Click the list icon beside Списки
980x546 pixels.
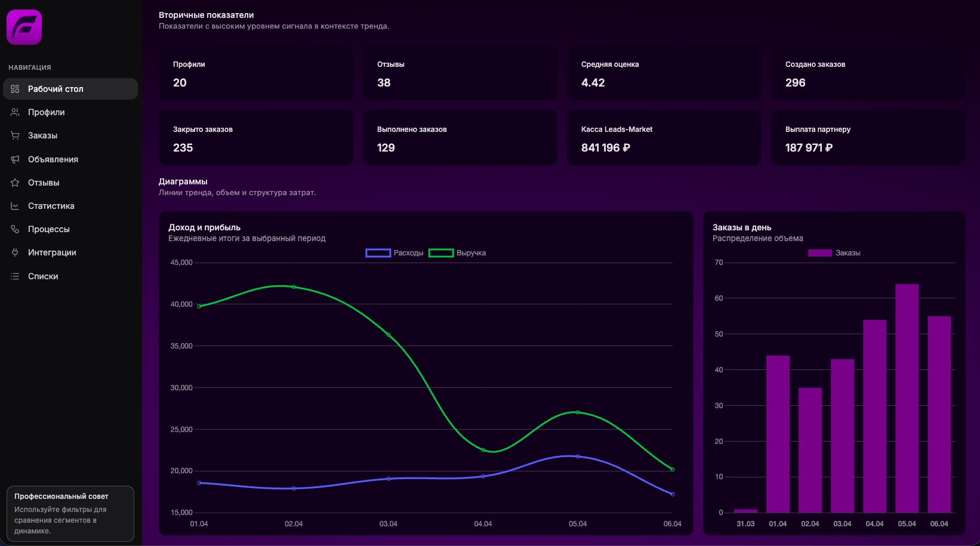click(x=15, y=276)
